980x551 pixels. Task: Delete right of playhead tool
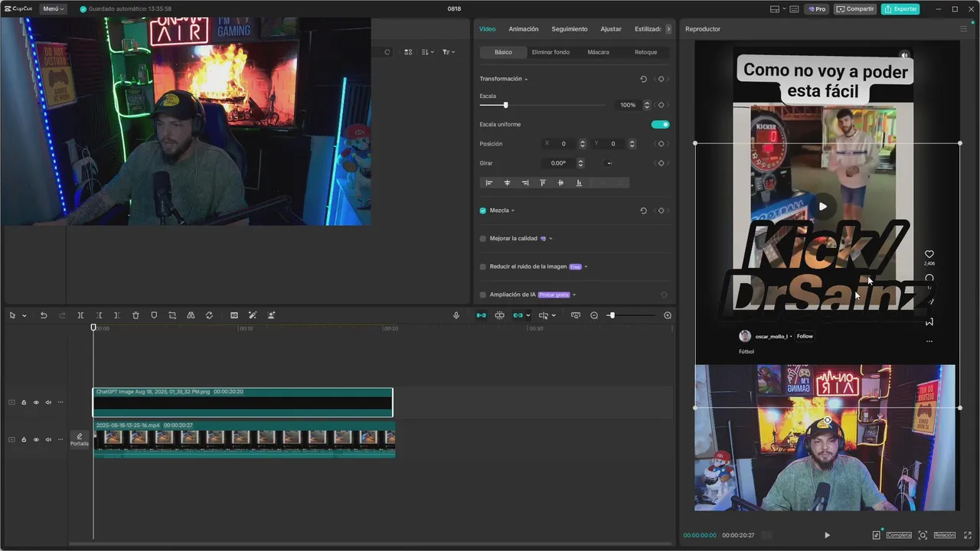pos(116,315)
